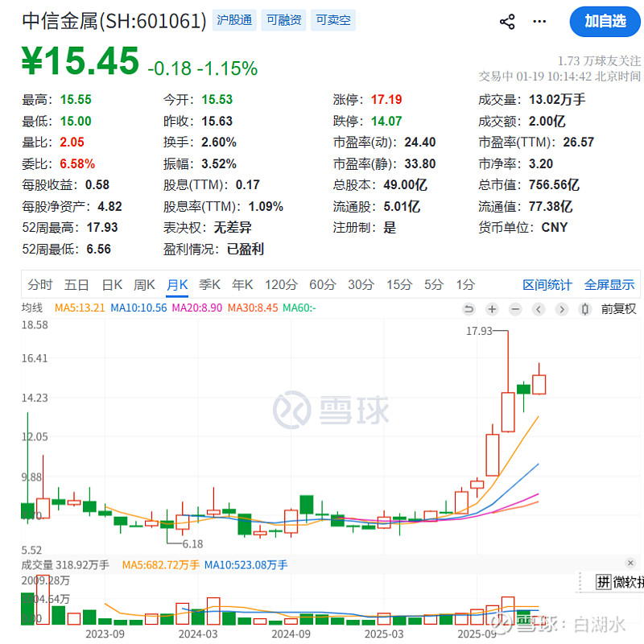
Task: Click the MA5:13.21 indicator label
Action: click(x=80, y=308)
